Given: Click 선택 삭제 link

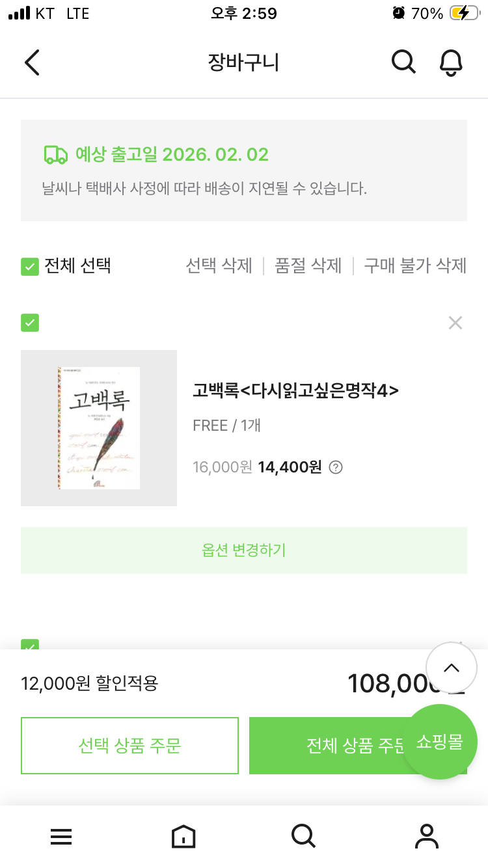Looking at the screenshot, I should [x=219, y=266].
